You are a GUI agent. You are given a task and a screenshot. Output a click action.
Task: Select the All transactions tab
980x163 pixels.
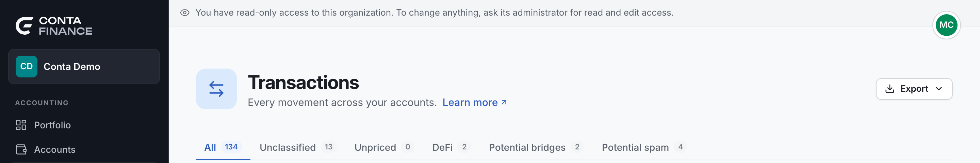click(223, 147)
